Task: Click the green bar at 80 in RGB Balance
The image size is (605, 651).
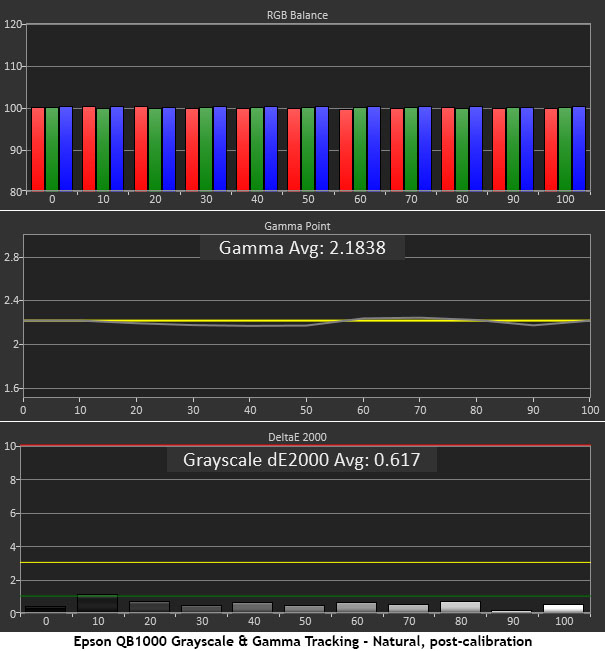Action: (462, 149)
